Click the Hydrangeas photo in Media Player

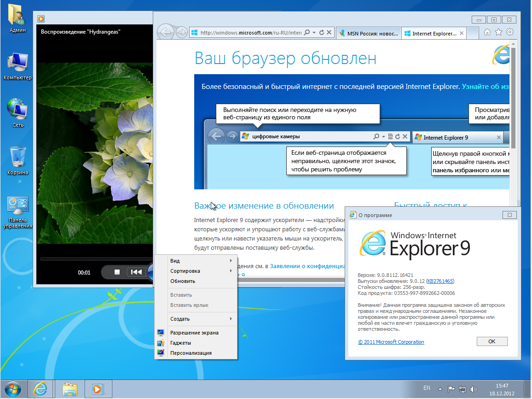(95, 153)
